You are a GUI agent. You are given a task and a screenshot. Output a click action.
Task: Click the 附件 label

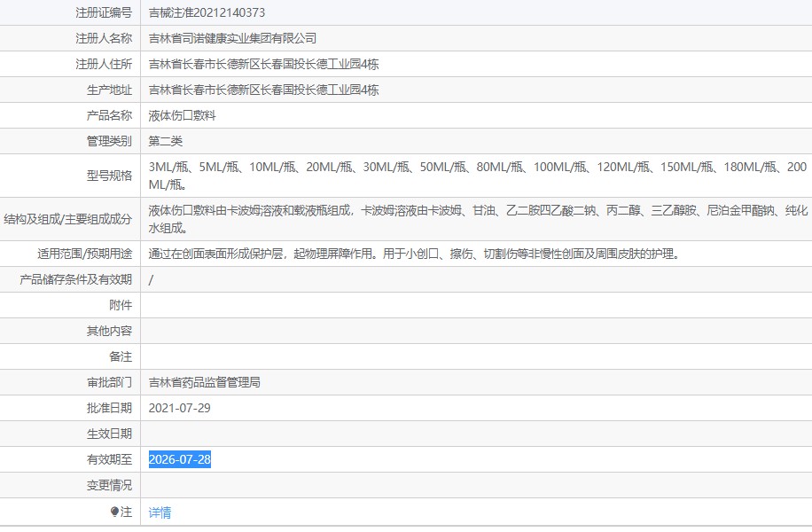click(121, 305)
